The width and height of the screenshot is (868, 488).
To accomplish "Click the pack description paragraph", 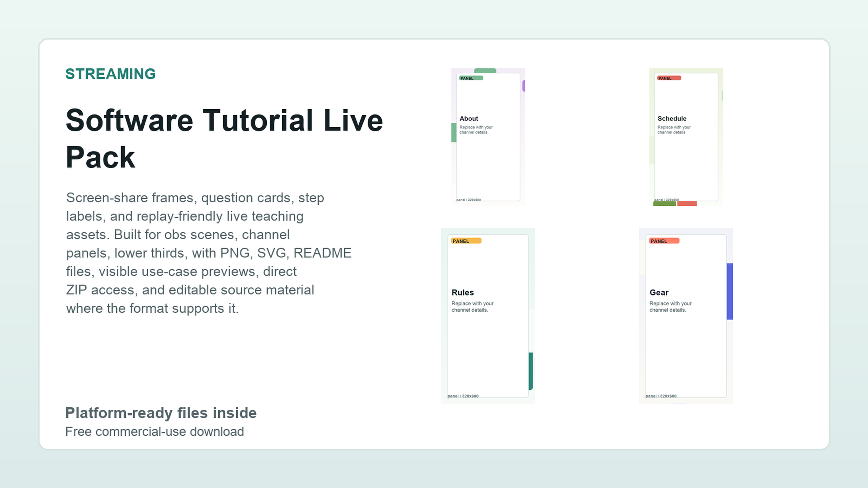I will tap(209, 253).
